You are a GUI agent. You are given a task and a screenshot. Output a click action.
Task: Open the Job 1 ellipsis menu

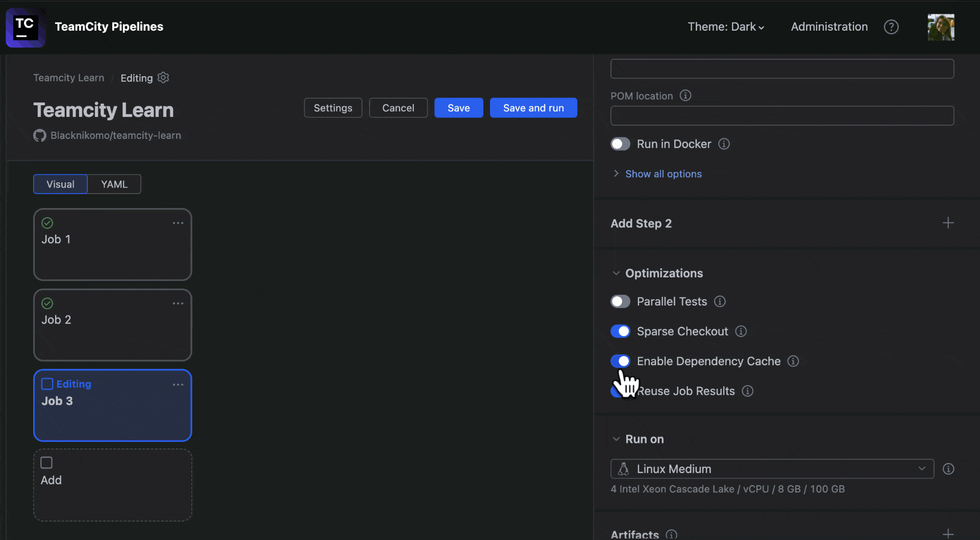178,223
